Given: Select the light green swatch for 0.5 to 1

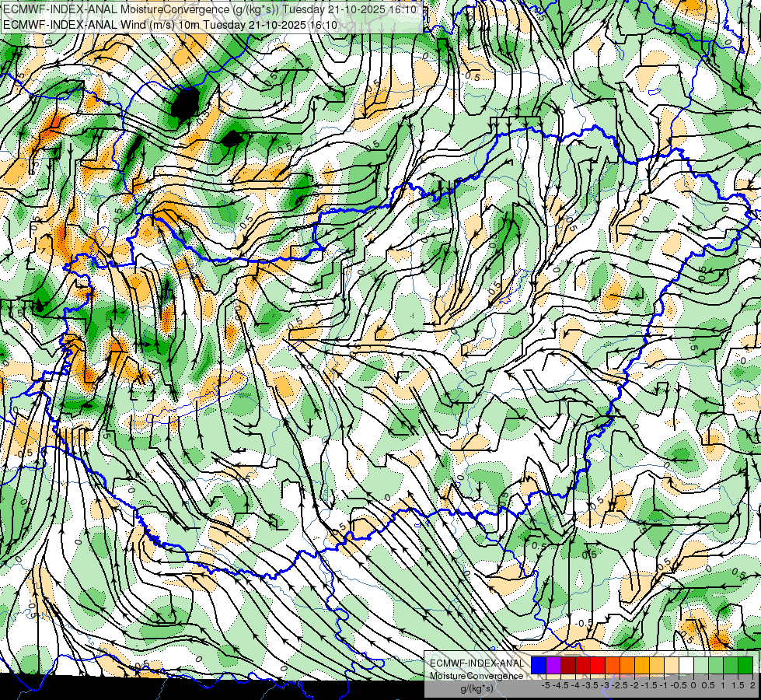Looking at the screenshot, I should tap(717, 665).
